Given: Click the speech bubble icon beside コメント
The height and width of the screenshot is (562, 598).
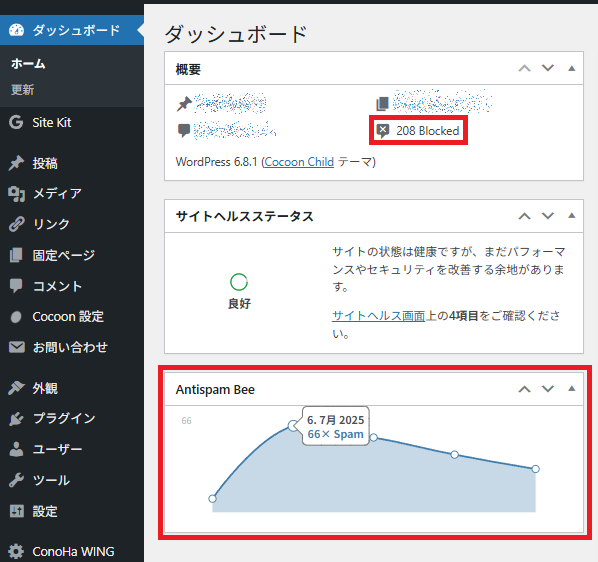Looking at the screenshot, I should click(16, 286).
